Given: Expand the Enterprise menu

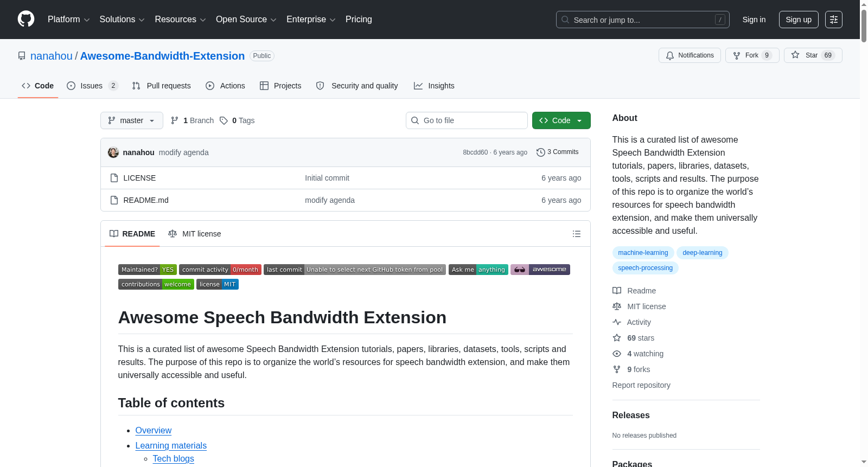Looking at the screenshot, I should click(311, 20).
